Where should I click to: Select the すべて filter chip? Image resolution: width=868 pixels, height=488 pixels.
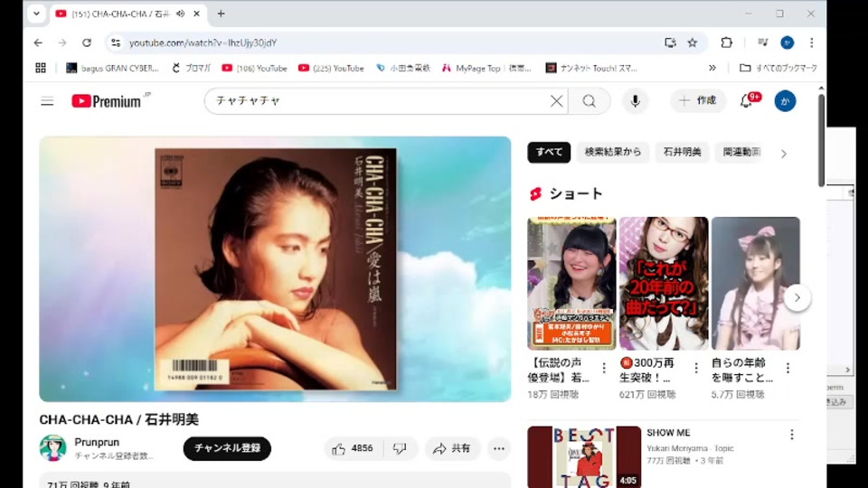coord(549,152)
